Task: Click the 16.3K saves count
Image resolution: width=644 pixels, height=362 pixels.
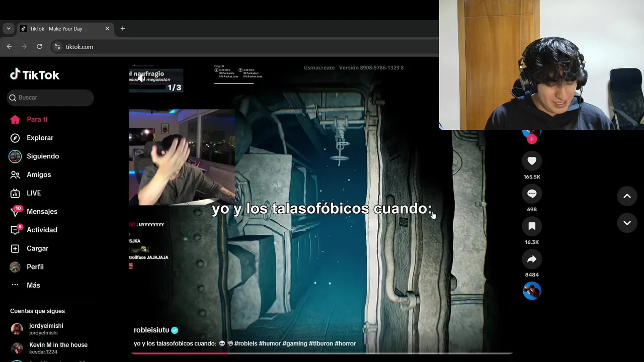Action: [x=532, y=242]
